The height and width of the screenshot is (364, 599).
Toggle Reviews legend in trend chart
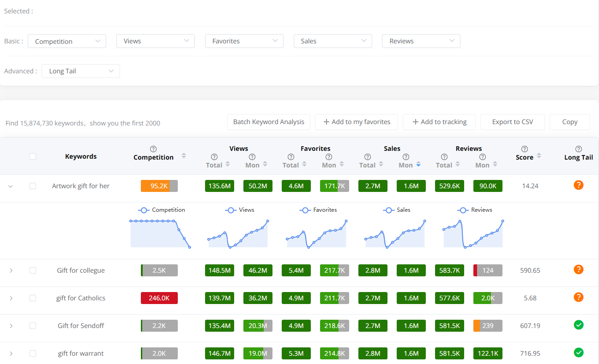pos(475,210)
